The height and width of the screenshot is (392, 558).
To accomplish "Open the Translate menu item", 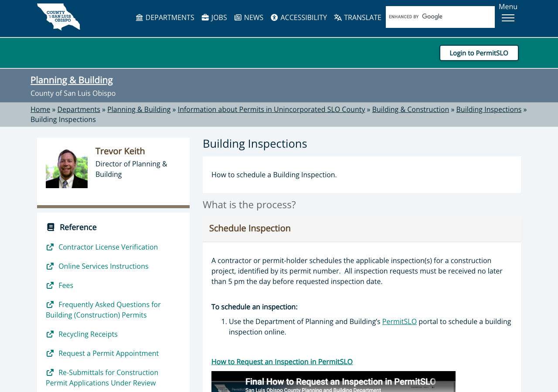I will (x=357, y=17).
